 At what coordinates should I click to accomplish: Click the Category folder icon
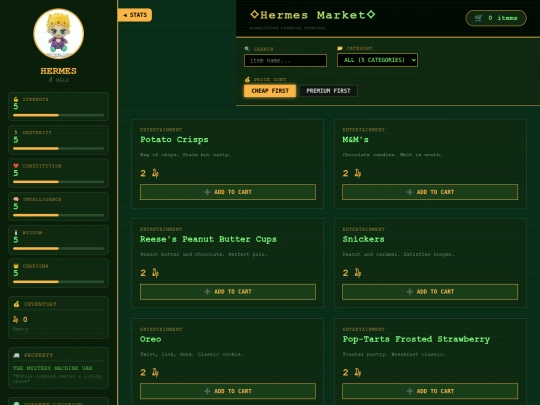340,48
